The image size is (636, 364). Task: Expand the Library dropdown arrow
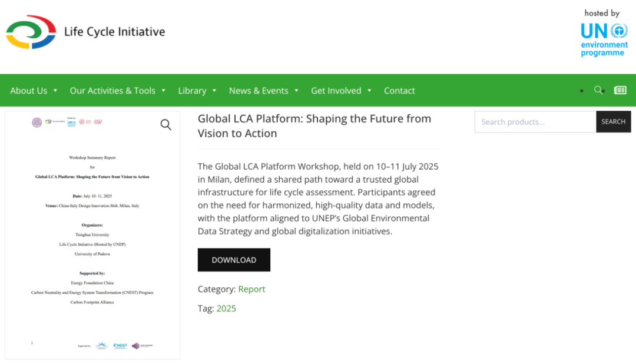coord(214,91)
